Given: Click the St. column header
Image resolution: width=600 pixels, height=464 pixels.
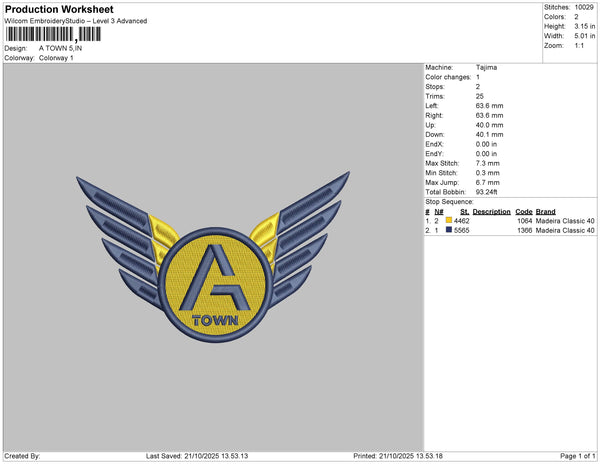Looking at the screenshot, I should [464, 211].
